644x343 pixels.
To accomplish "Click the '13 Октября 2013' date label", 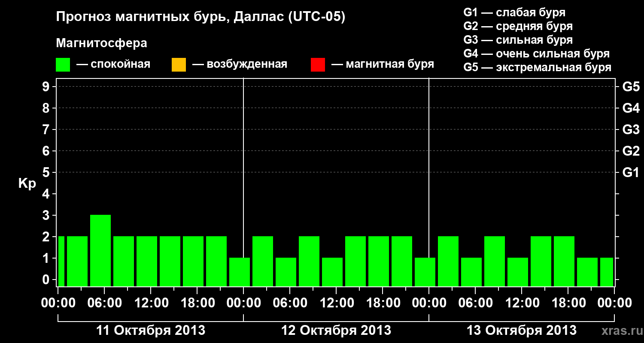I will click(x=522, y=331).
